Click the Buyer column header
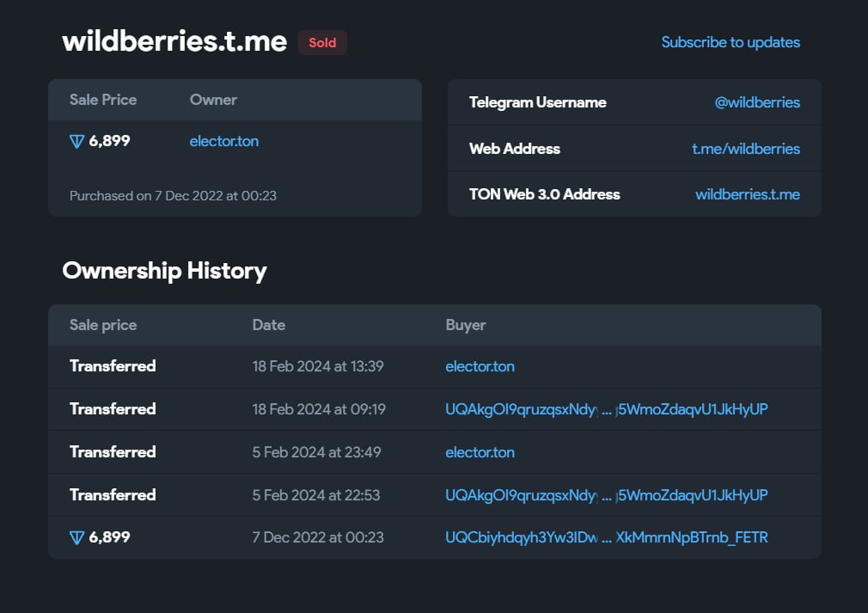This screenshot has height=613, width=868. pyautogui.click(x=466, y=325)
